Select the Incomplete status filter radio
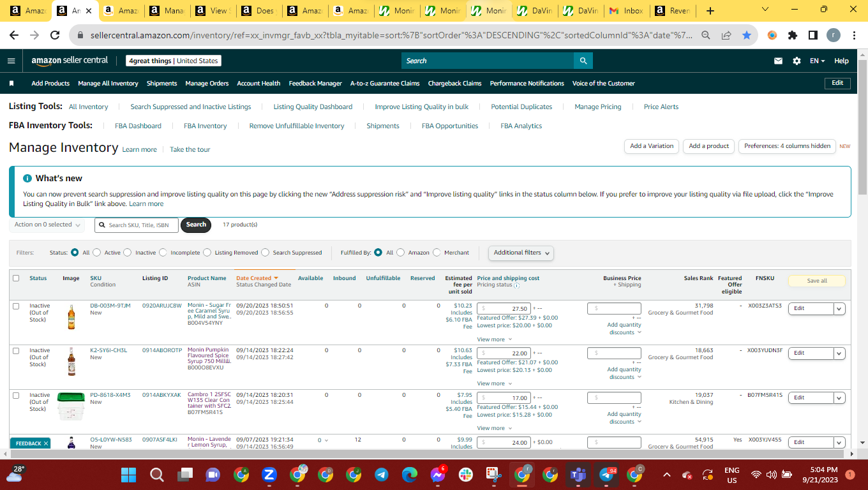This screenshot has height=490, width=868. tap(163, 253)
